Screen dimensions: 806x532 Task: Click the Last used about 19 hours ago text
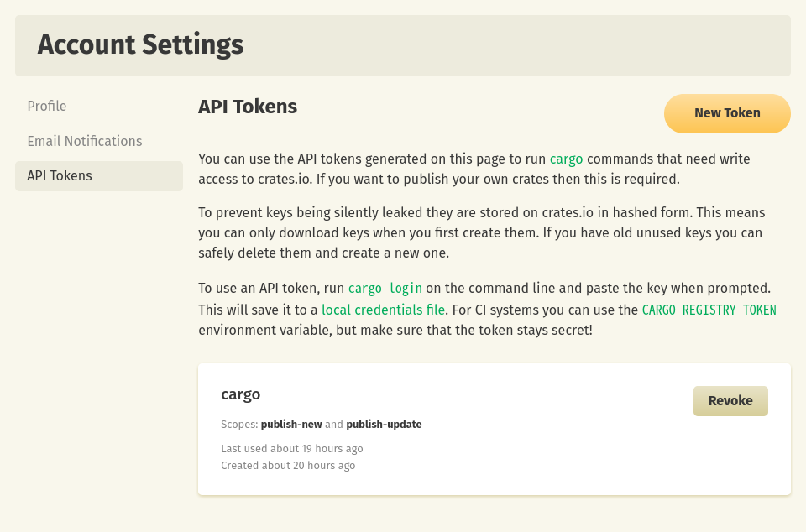pos(292,448)
